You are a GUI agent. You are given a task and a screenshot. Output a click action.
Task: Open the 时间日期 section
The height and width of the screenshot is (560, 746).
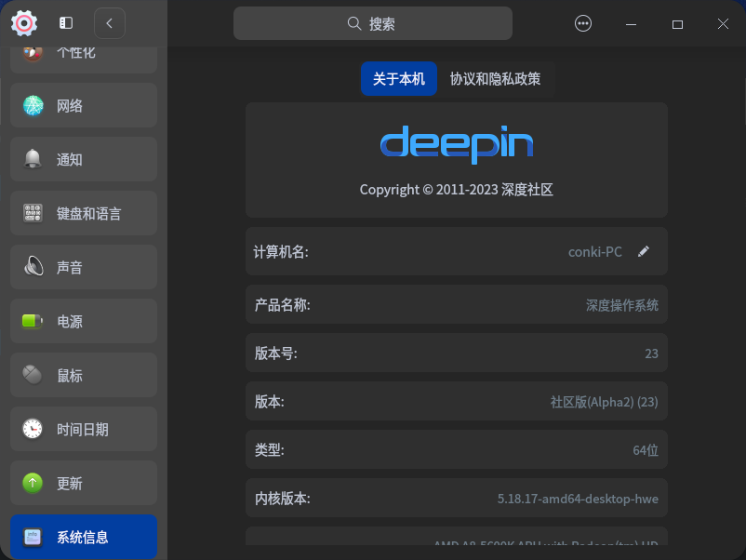coord(84,429)
